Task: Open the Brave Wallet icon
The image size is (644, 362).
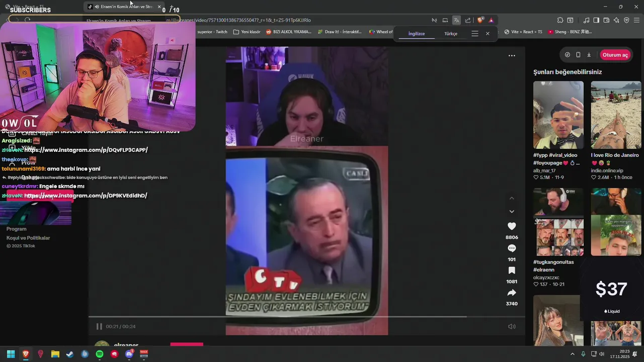Action: click(x=606, y=20)
